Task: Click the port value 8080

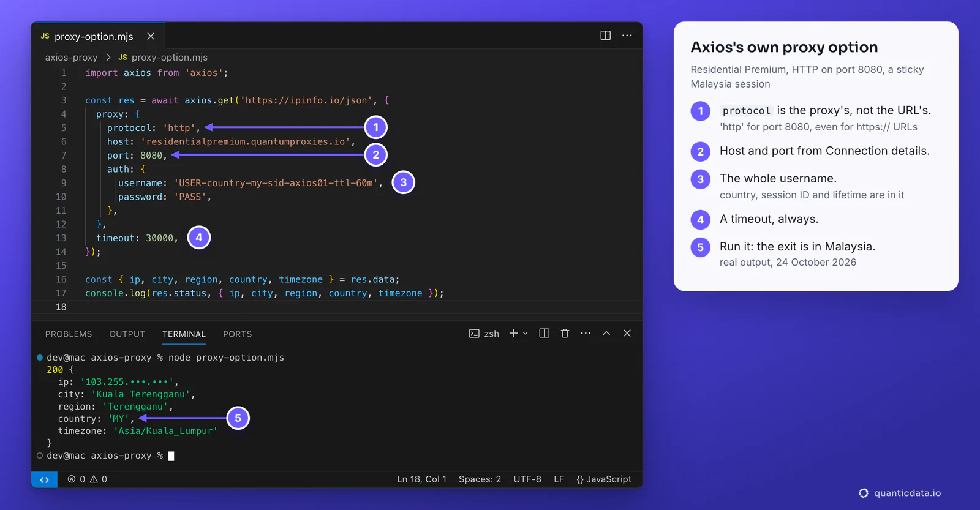Action: click(x=151, y=156)
